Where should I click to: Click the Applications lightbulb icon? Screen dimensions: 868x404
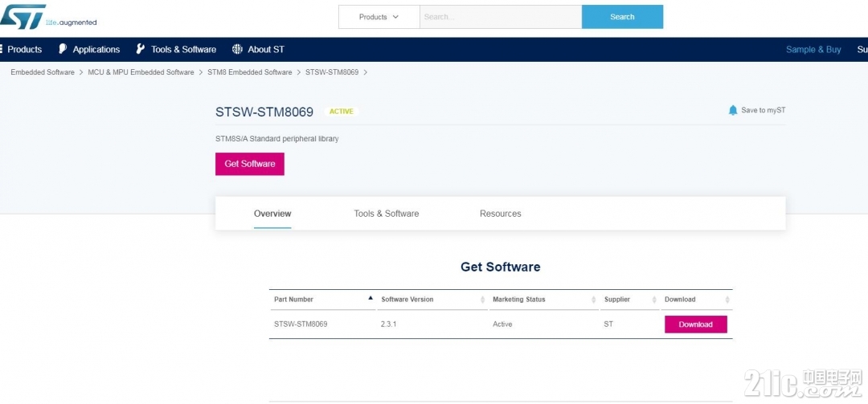tap(63, 49)
